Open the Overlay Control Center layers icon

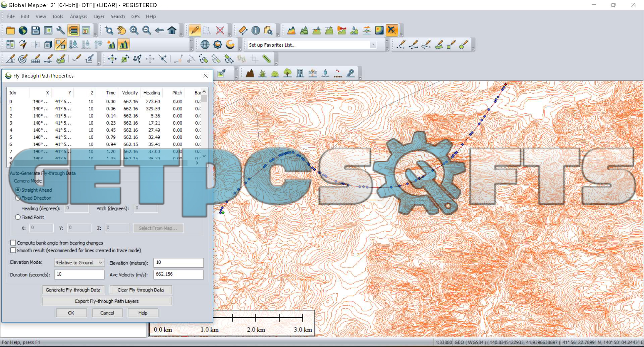tap(73, 31)
